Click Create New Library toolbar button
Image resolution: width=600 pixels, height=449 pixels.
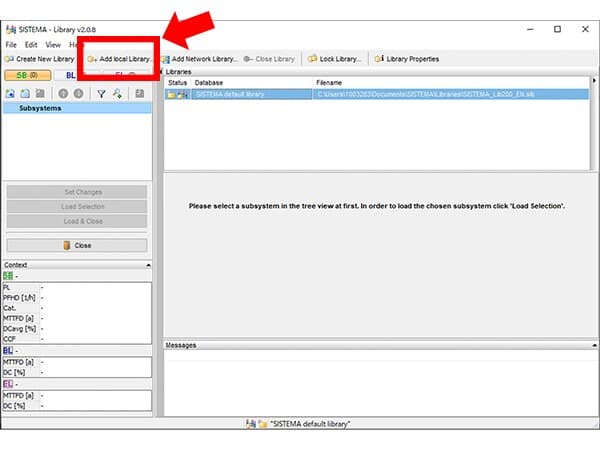[39, 59]
